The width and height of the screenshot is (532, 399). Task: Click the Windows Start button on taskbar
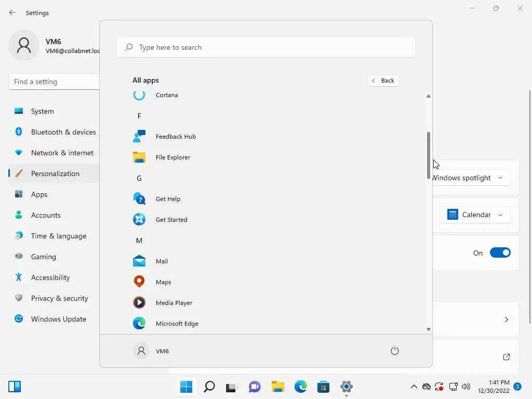click(x=187, y=387)
